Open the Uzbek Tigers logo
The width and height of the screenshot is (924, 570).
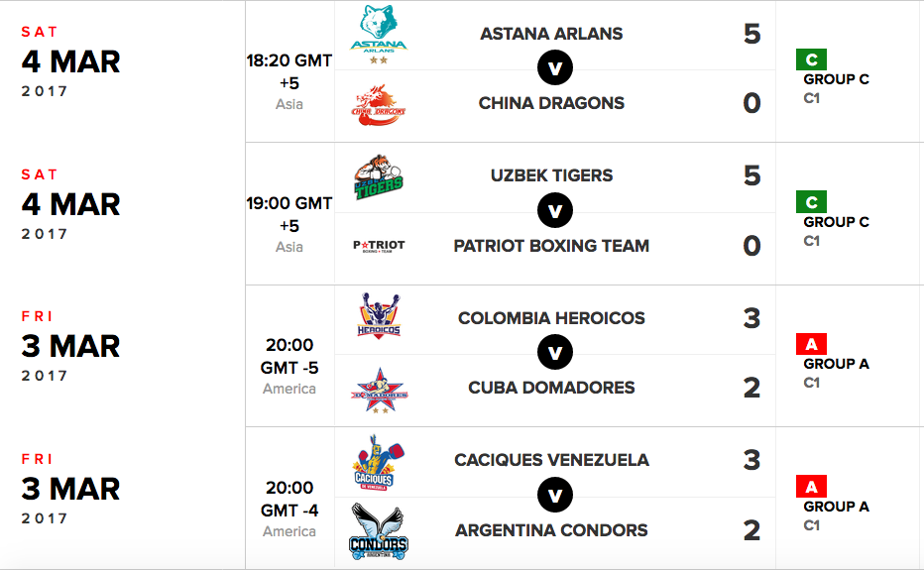[x=379, y=176]
